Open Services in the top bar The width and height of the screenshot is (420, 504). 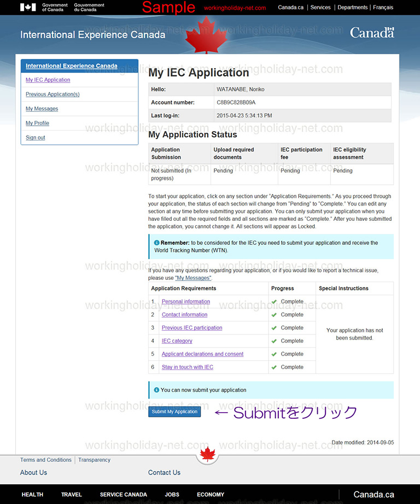(320, 8)
